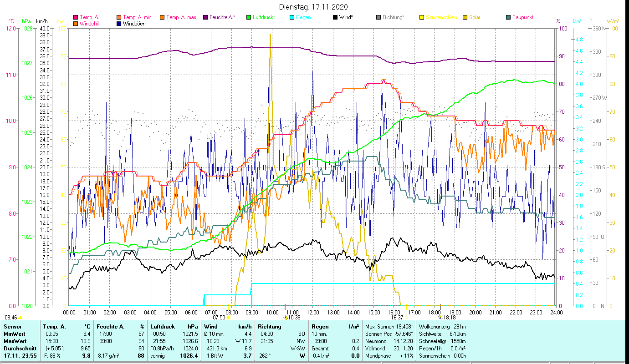This screenshot has width=629, height=364.
Task: Click the Solar legend swatch
Action: tap(465, 18)
